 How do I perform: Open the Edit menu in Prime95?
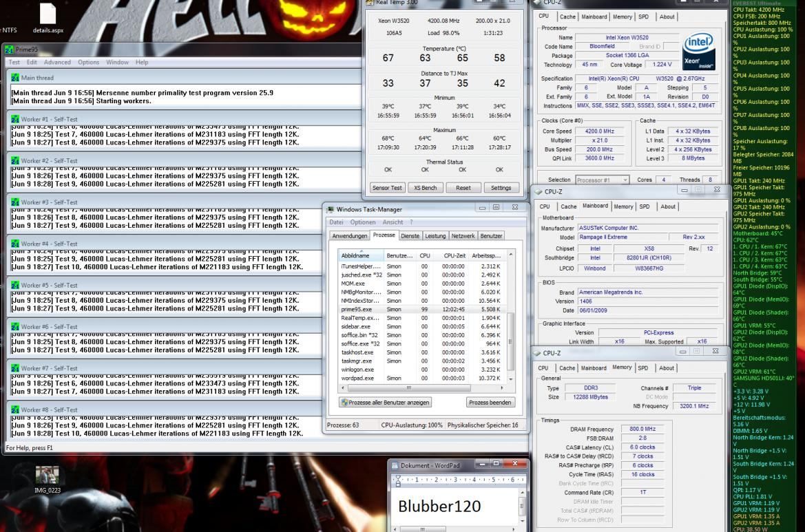point(32,62)
